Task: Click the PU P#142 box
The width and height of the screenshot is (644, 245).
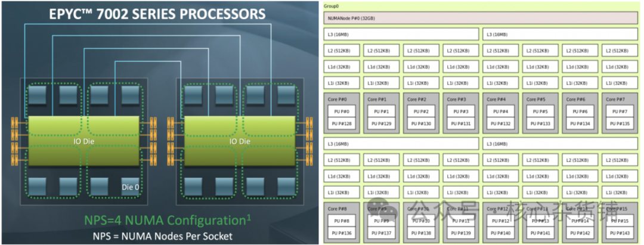Action: pos(580,233)
